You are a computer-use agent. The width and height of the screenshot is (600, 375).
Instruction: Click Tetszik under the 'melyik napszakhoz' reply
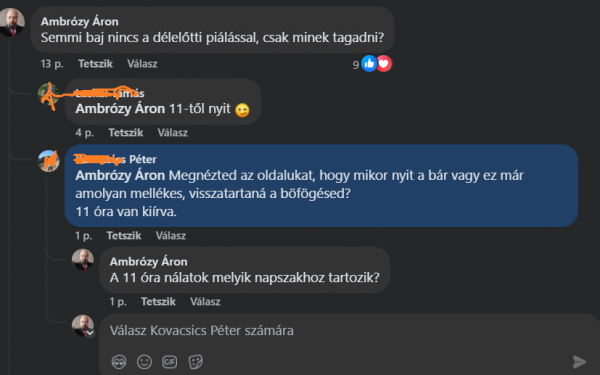[158, 302]
